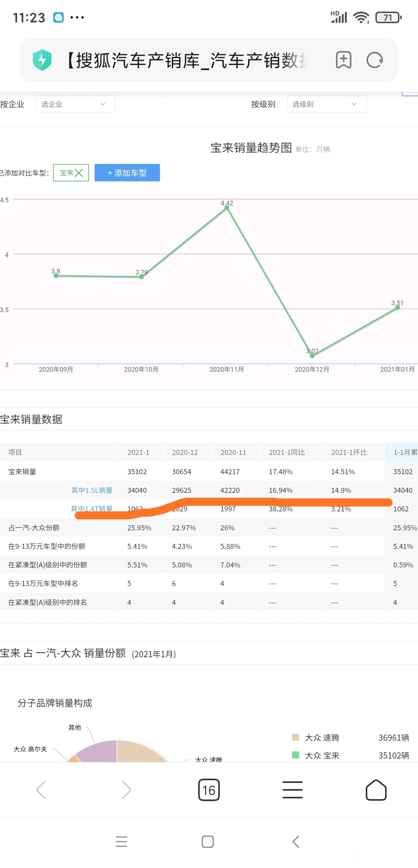This screenshot has height=868, width=418.
Task: Tap the 36961辆 legend value
Action: tap(394, 738)
